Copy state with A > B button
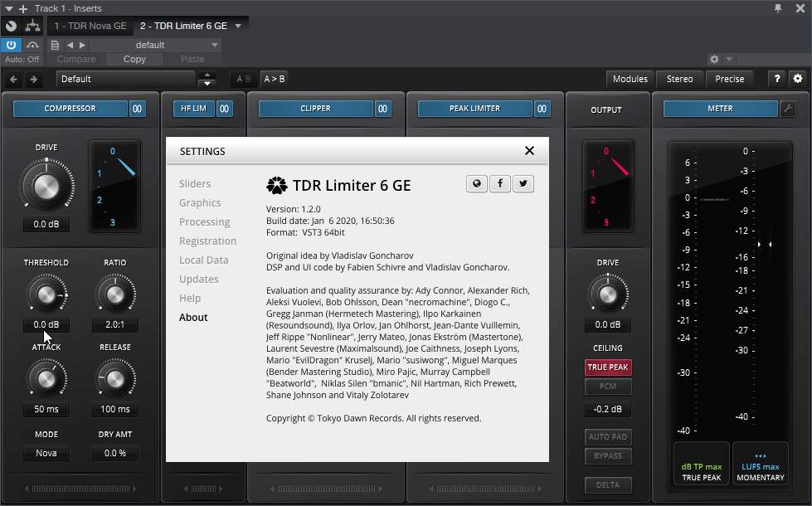Image resolution: width=812 pixels, height=506 pixels. point(275,80)
